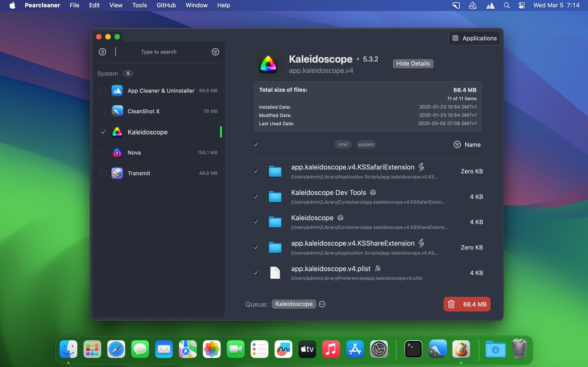The height and width of the screenshot is (367, 588).
Task: Remove Kaleidoscope from queue with minus icon
Action: (x=322, y=304)
